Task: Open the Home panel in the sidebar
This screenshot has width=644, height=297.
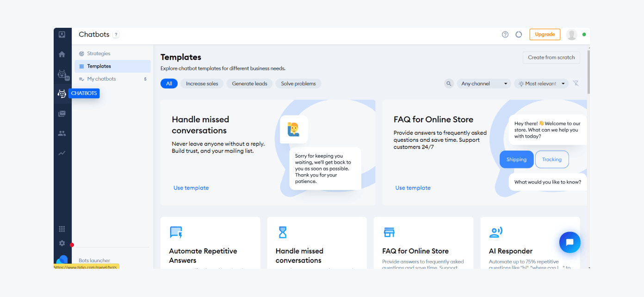Action: click(62, 54)
